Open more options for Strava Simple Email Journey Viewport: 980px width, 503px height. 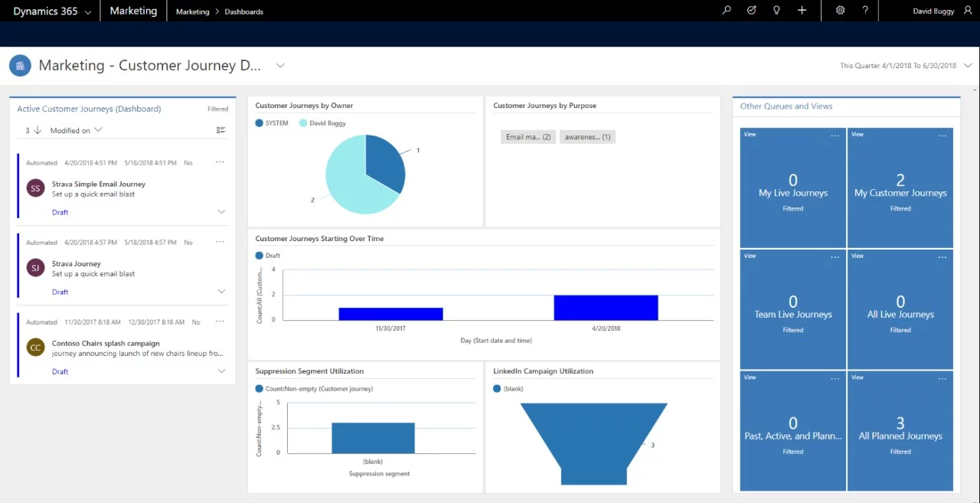(220, 162)
